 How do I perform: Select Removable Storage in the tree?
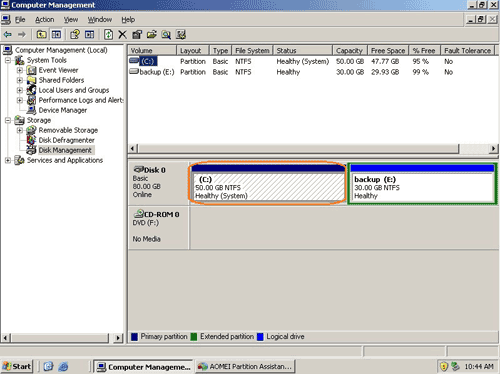pyautogui.click(x=68, y=130)
